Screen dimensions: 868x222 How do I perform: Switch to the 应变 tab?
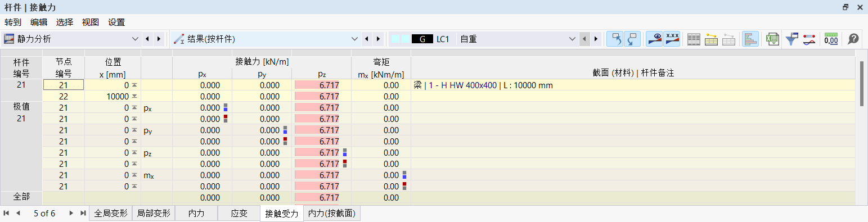pyautogui.click(x=239, y=214)
